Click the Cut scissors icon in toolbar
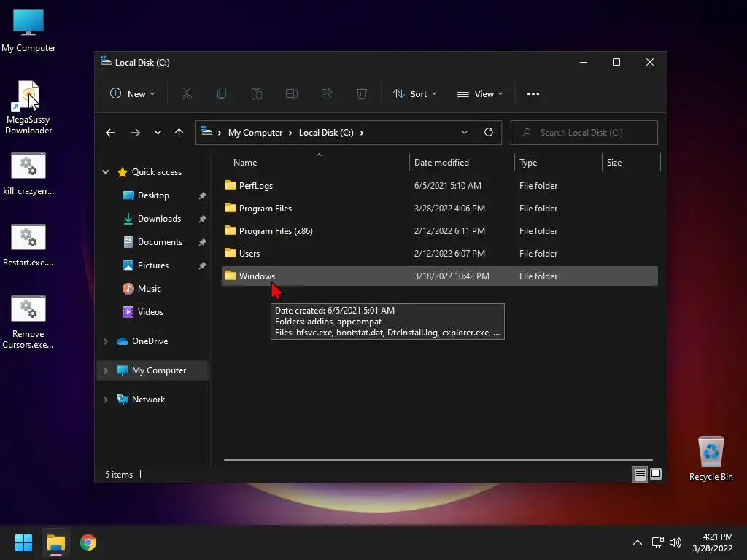 tap(186, 94)
